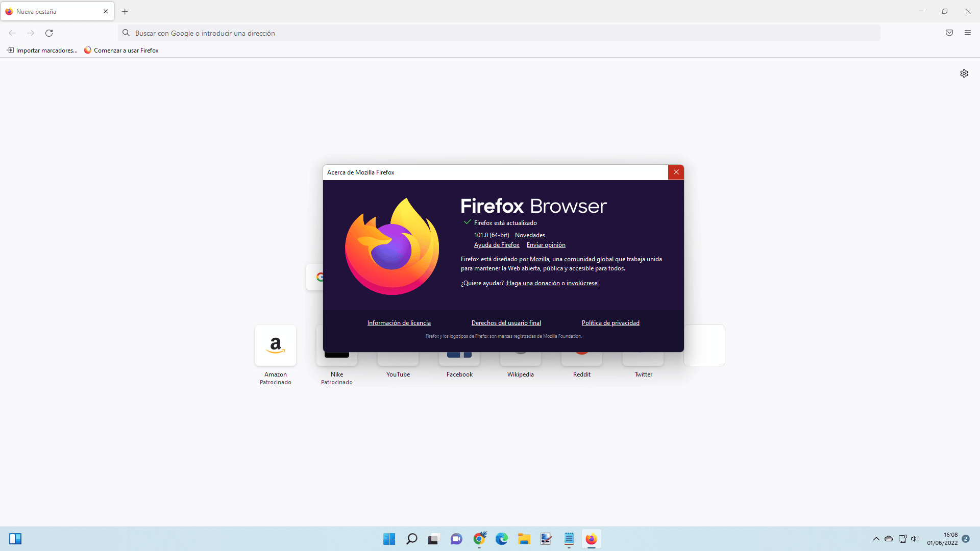Screen dimensions: 980x551
Task: Open the Amazon shortcut tile
Action: pyautogui.click(x=276, y=345)
